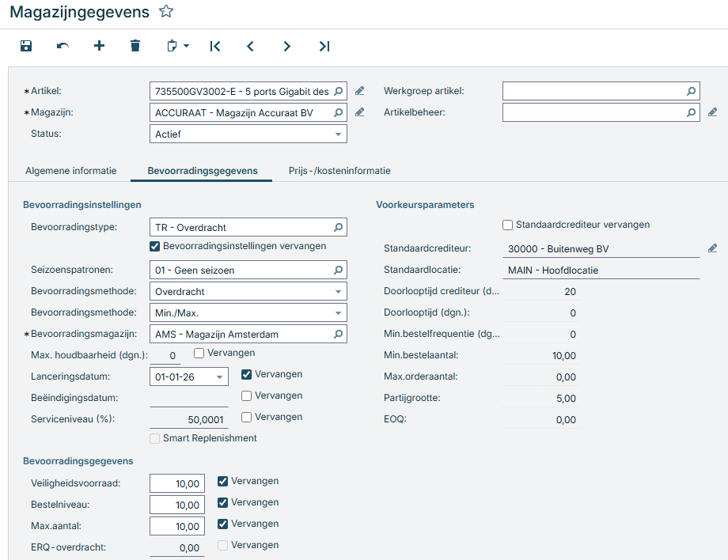Check Vervangen for Serviceniveau
This screenshot has height=560, width=728.
pos(247,417)
